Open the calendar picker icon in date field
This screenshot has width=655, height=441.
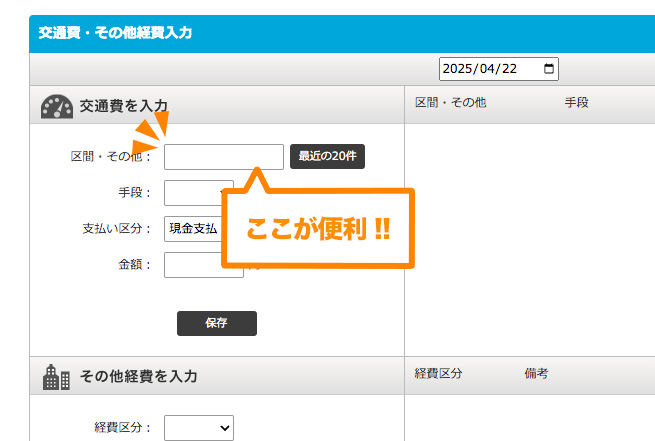coord(549,68)
